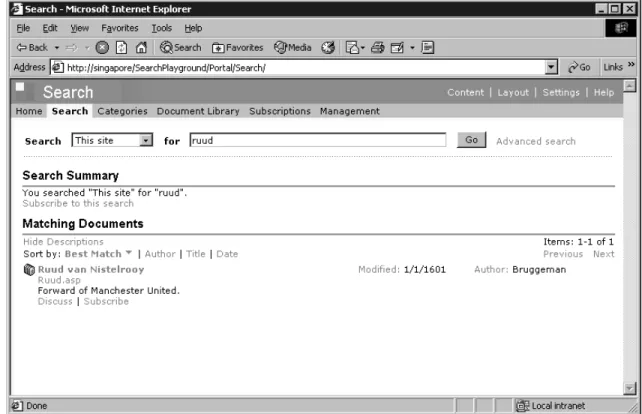Open the Best Match sort dropdown arrow
The height and width of the screenshot is (414, 642).
pos(129,253)
